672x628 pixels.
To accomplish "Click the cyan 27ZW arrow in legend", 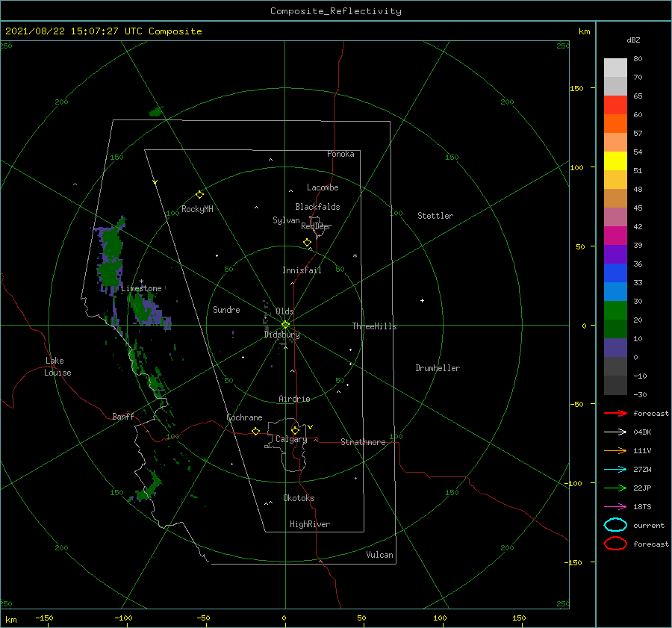I will click(615, 470).
